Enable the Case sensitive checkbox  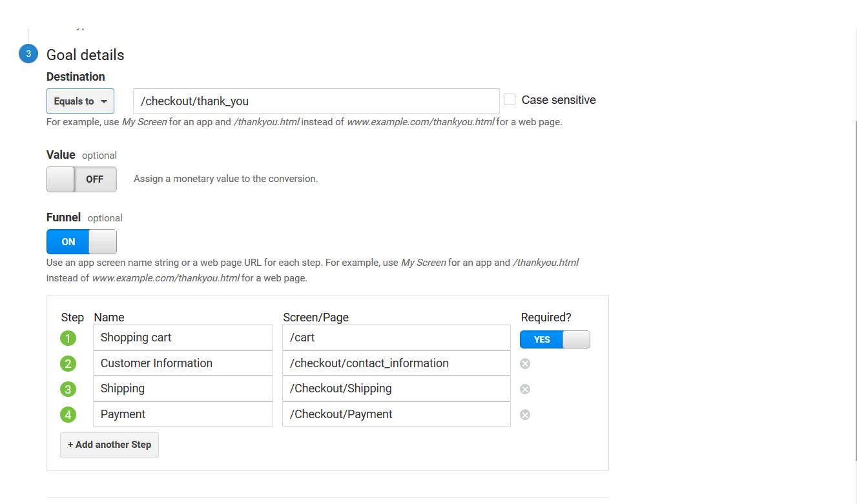pyautogui.click(x=509, y=99)
